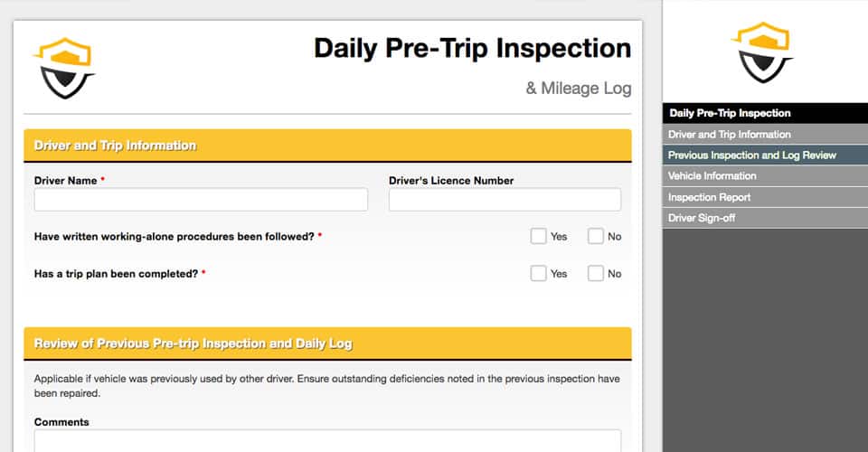This screenshot has height=452, width=868.
Task: Click the Daily Pre-Trip Inspection page title
Action: [472, 48]
